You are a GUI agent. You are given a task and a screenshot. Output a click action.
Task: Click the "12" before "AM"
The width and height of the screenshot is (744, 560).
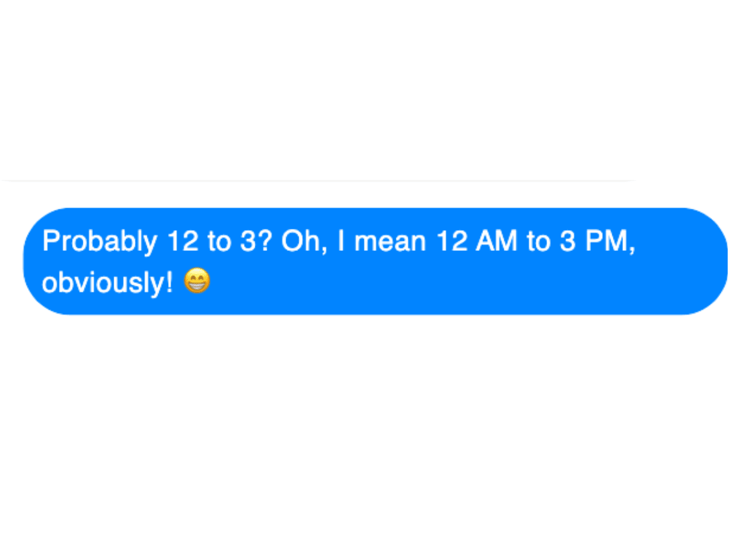click(451, 241)
